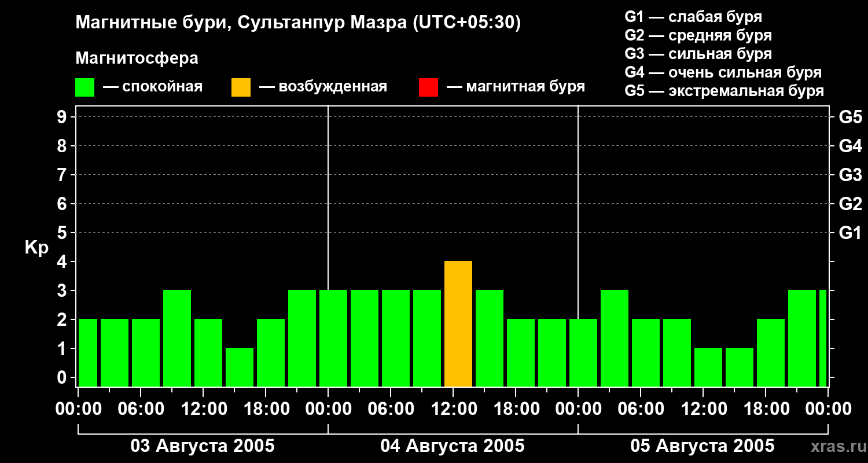Click the '— магнитная буря' legend label
Image resolution: width=868 pixels, height=463 pixels.
click(x=516, y=87)
